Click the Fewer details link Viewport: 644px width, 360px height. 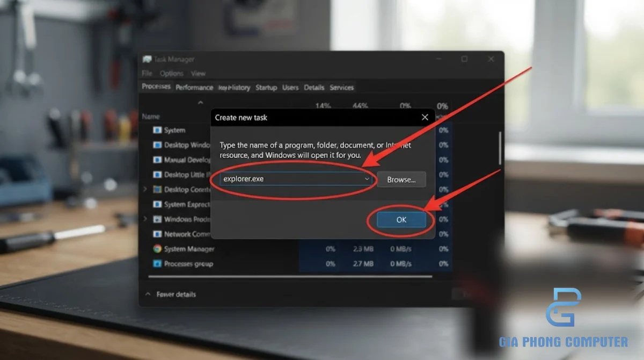[176, 294]
